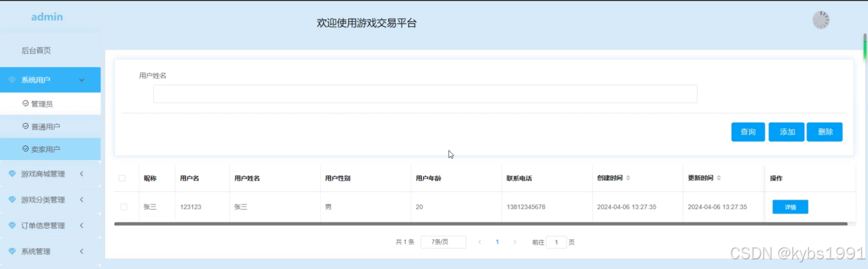Open the user avatar in the header
This screenshot has width=868, height=269.
point(821,20)
